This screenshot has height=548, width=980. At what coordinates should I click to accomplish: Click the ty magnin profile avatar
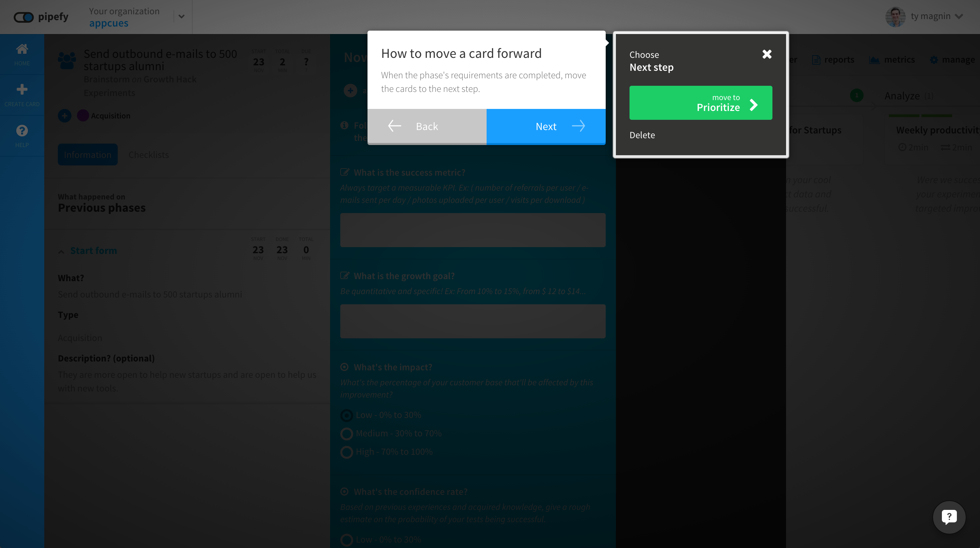tap(896, 16)
